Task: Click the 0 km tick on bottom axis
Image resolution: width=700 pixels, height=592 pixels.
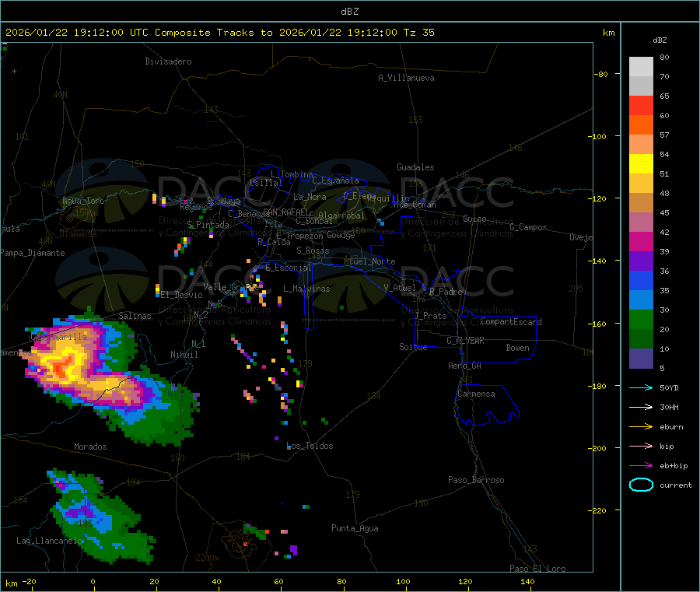Action: coord(93,581)
